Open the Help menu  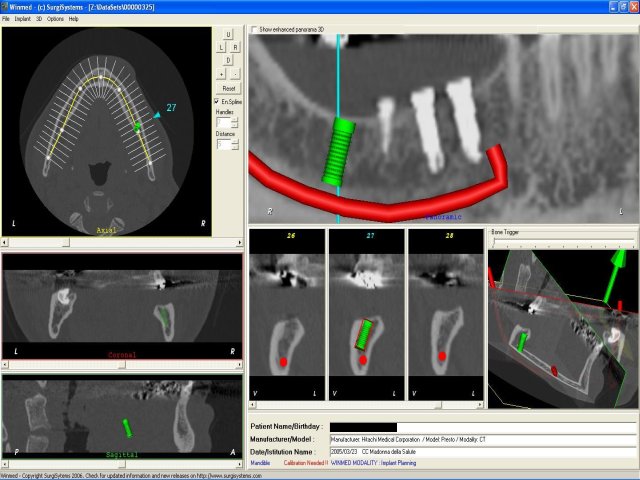click(x=73, y=19)
